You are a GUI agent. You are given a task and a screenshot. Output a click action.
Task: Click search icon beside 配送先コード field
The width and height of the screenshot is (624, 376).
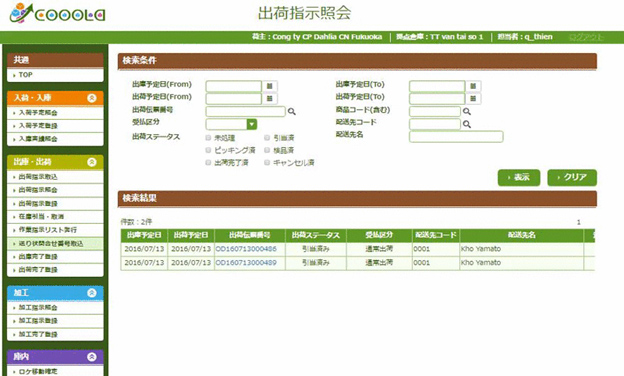click(467, 124)
